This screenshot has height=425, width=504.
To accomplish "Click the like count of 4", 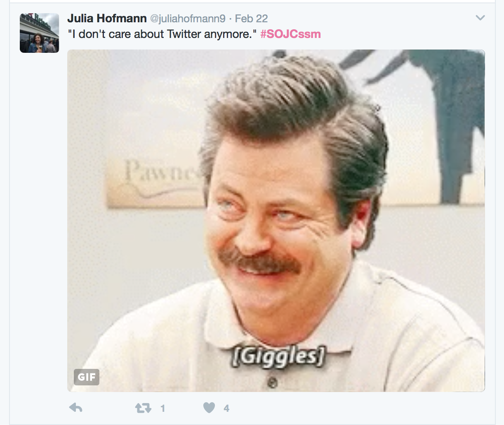I will tap(226, 408).
